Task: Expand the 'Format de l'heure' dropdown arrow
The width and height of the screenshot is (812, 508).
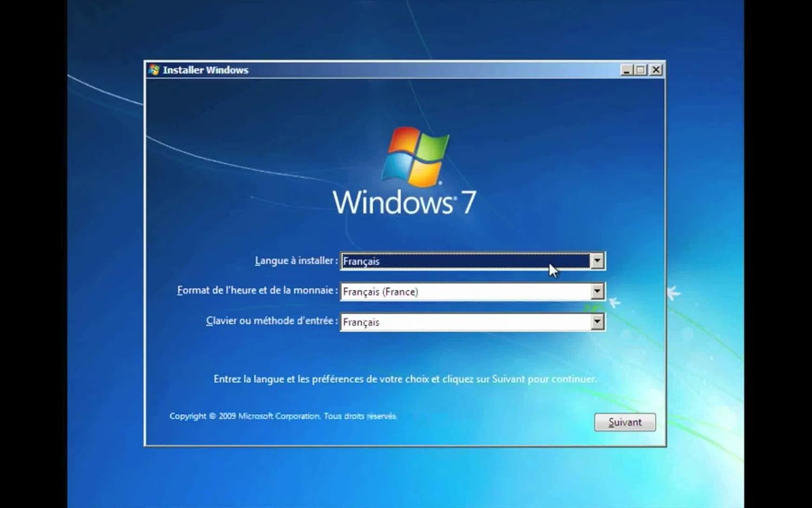Action: click(597, 291)
